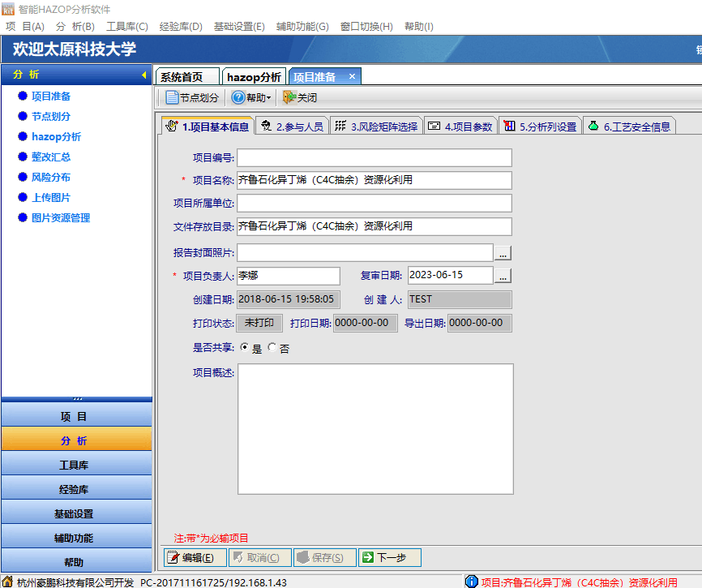Open the 项目 sidebar section

(x=76, y=414)
